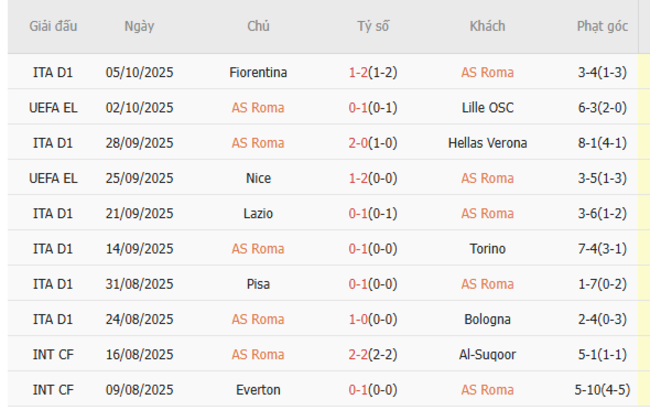Open the Everton team link

[258, 390]
